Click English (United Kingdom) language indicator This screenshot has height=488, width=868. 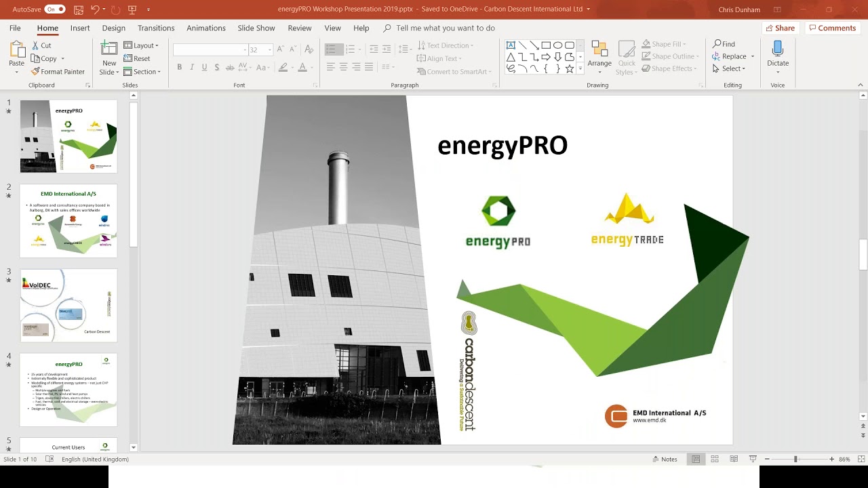tap(95, 459)
